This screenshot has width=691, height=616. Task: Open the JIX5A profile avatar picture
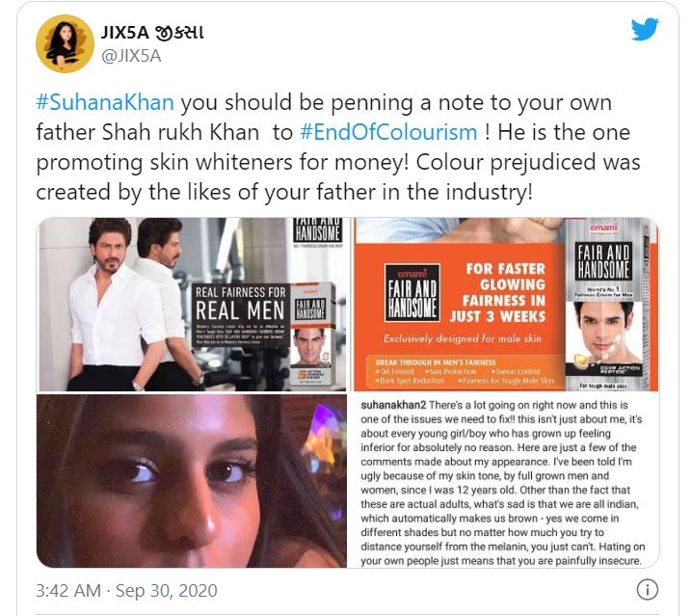[x=65, y=43]
